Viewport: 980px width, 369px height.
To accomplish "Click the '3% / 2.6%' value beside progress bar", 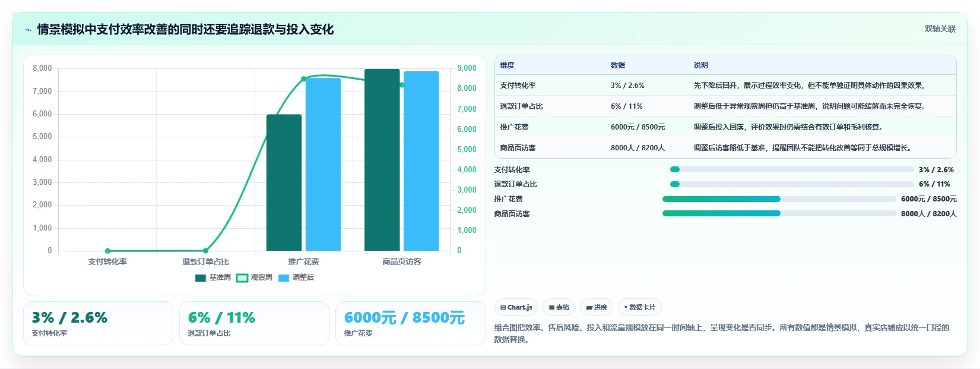I will (936, 169).
